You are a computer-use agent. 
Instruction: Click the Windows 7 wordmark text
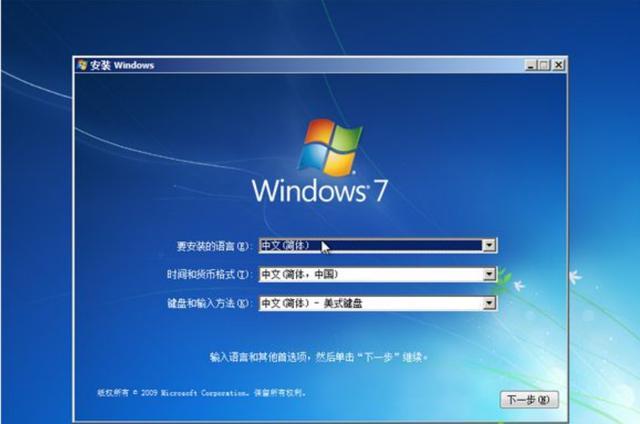(x=319, y=190)
